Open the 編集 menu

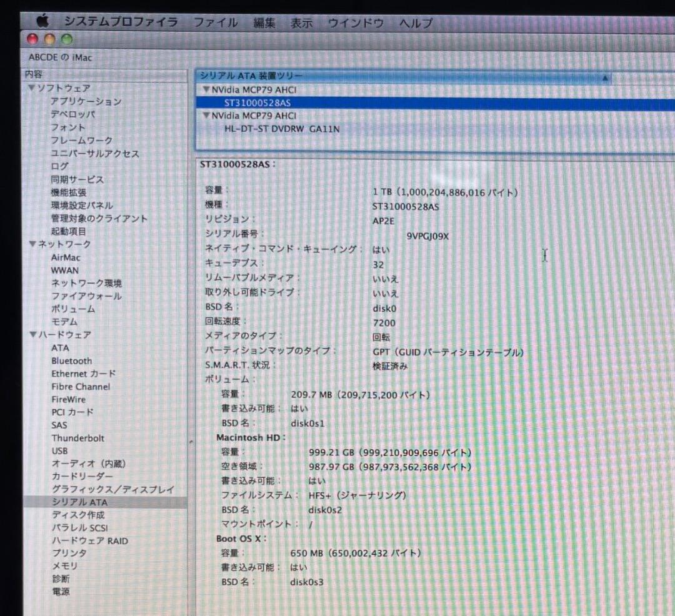coord(266,22)
